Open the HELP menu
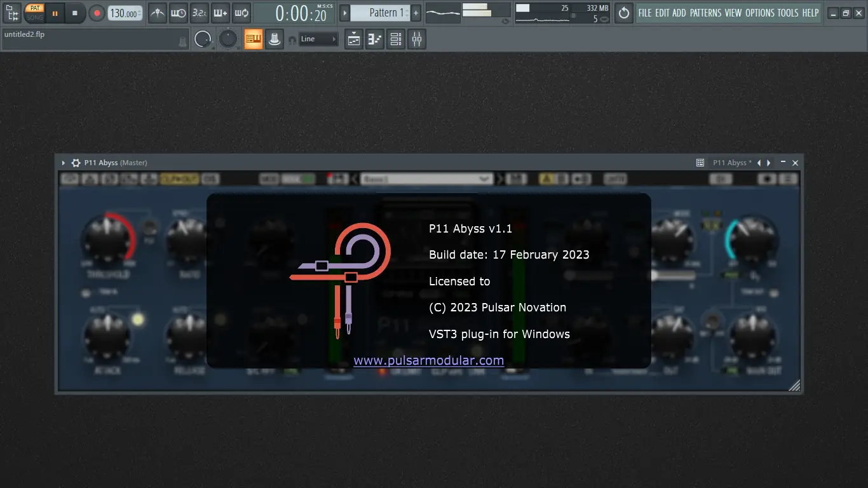Viewport: 868px width, 488px height. click(810, 13)
